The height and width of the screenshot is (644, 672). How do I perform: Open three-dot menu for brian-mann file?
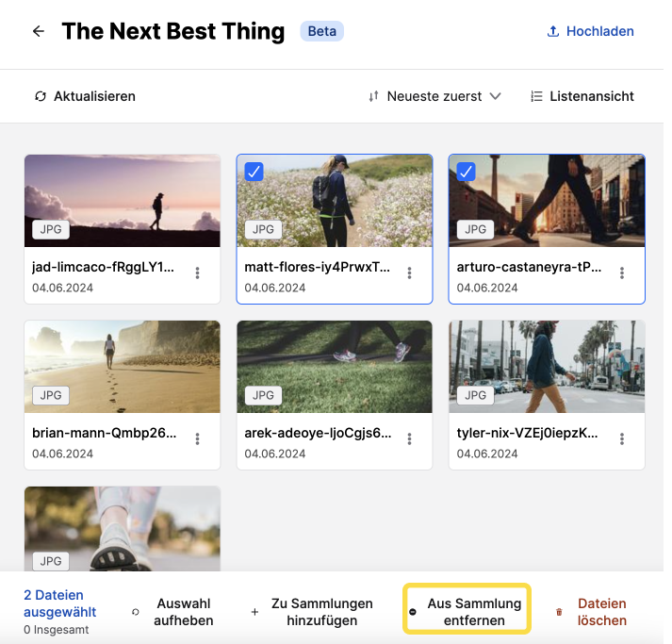[198, 439]
